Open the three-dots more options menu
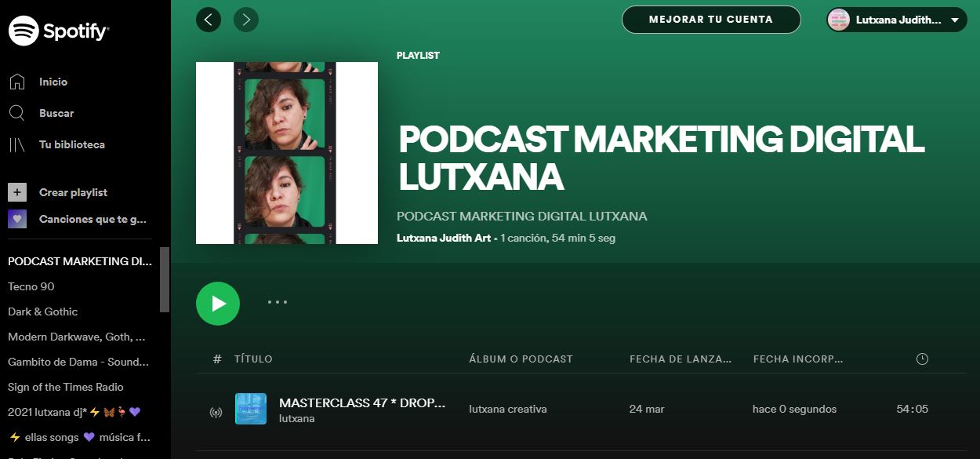The image size is (980, 459). click(278, 302)
